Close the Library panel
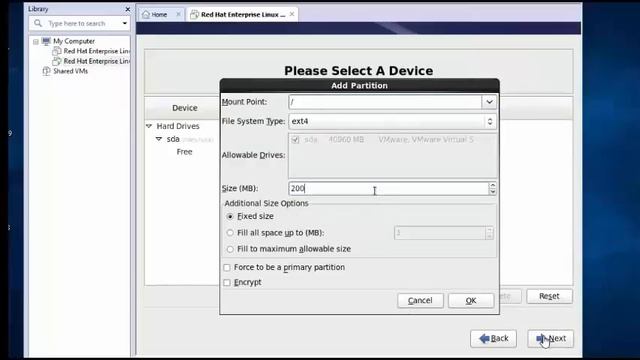The width and height of the screenshot is (640, 360). (x=127, y=9)
